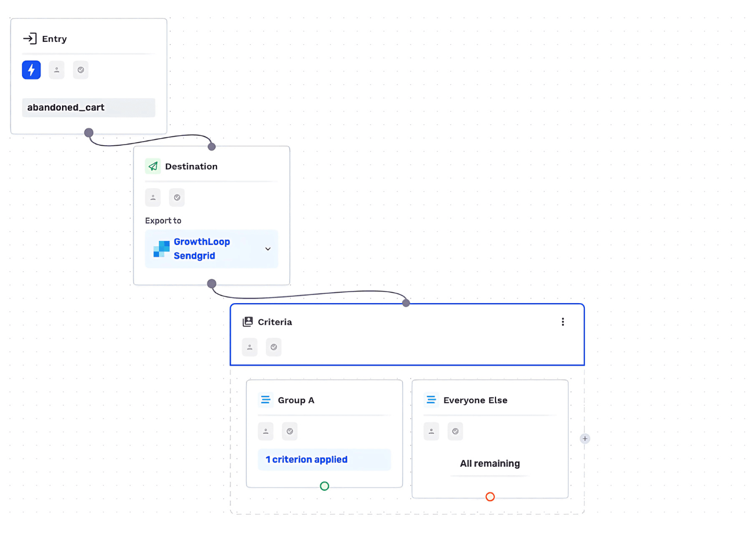Select the Group A title
This screenshot has height=536, width=756.
296,400
